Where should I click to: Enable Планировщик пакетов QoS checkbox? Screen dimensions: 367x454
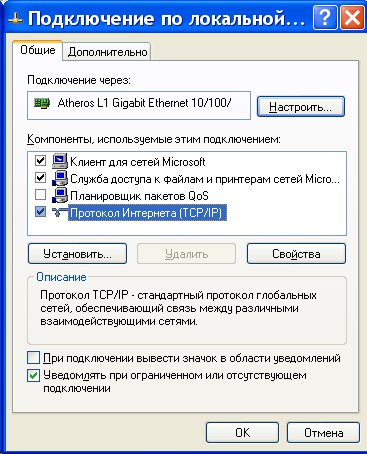tap(40, 194)
